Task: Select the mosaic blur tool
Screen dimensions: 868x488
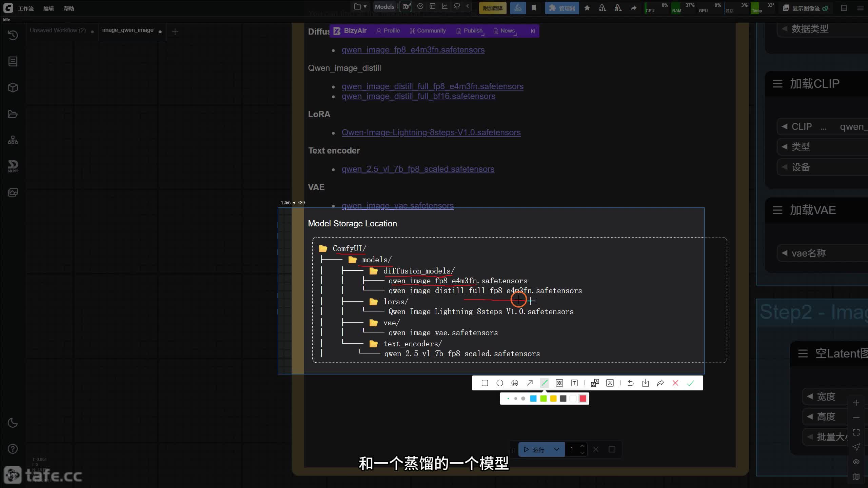Action: 559,383
